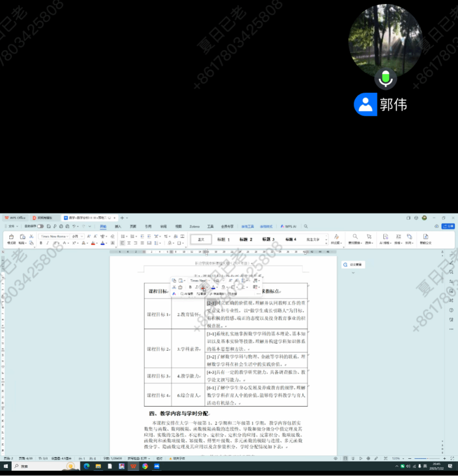Toggle the spell check status 拼写检查
This screenshot has height=476, width=458.
[x=139, y=458]
